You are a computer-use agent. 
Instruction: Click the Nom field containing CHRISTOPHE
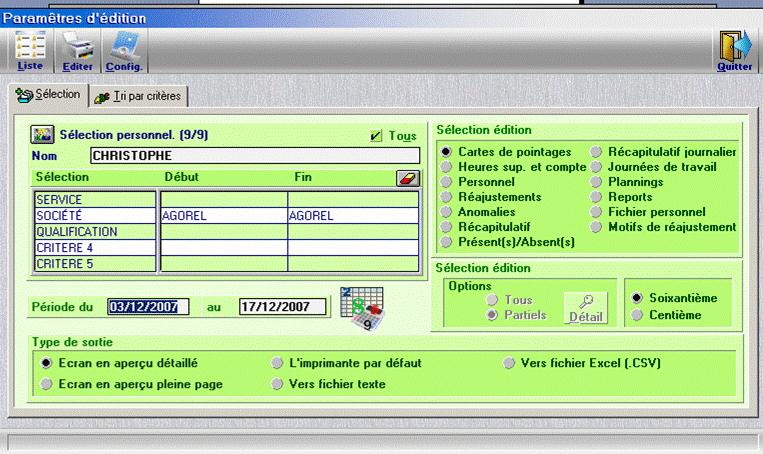(x=255, y=156)
